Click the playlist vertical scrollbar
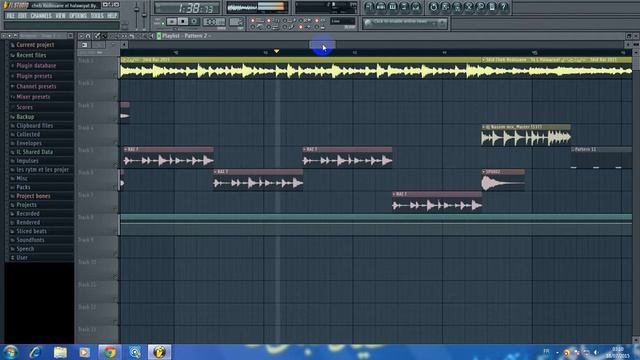Image resolution: width=640 pixels, height=360 pixels. [636, 196]
